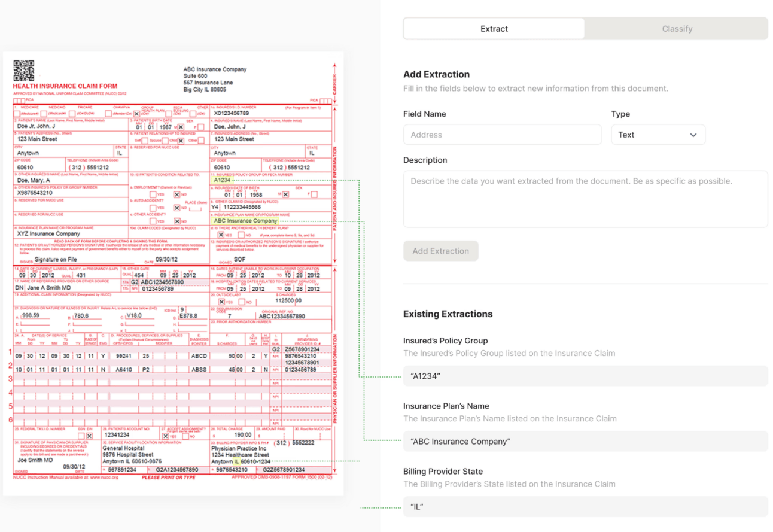Switch to the Extract tab
Image resolution: width=773 pixels, height=532 pixels.
(494, 29)
